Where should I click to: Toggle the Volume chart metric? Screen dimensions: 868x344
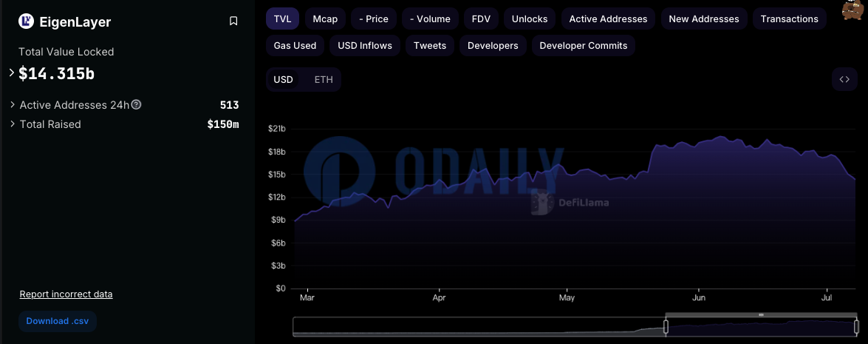[x=430, y=18]
